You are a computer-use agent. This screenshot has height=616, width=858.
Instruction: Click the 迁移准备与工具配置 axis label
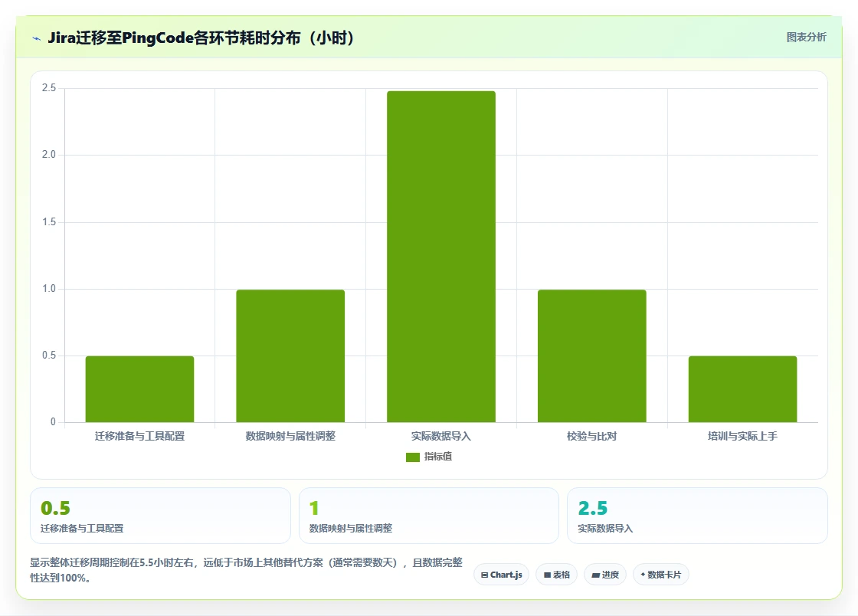tap(139, 436)
